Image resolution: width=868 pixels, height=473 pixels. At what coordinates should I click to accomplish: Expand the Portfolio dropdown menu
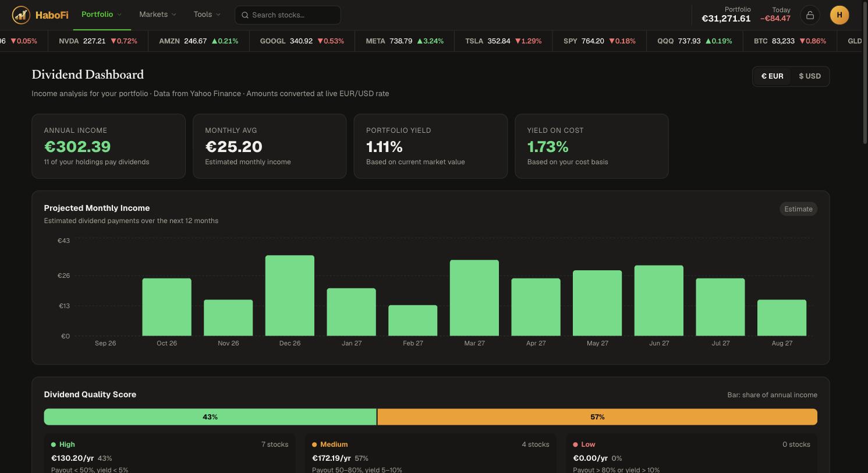[102, 15]
